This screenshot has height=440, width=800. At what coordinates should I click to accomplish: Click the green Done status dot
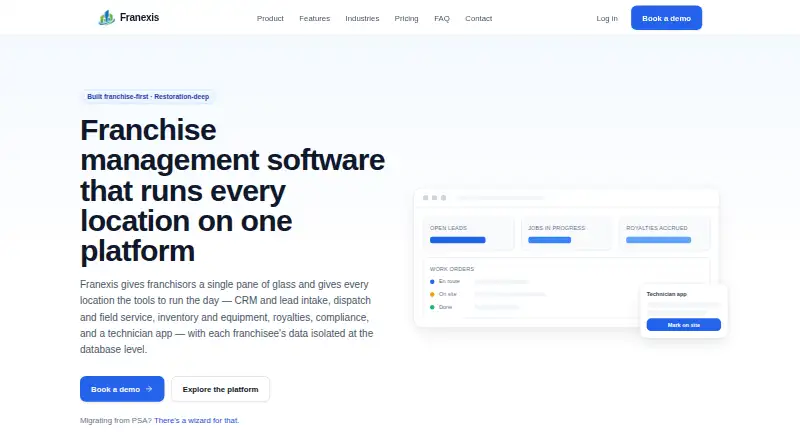tap(432, 307)
